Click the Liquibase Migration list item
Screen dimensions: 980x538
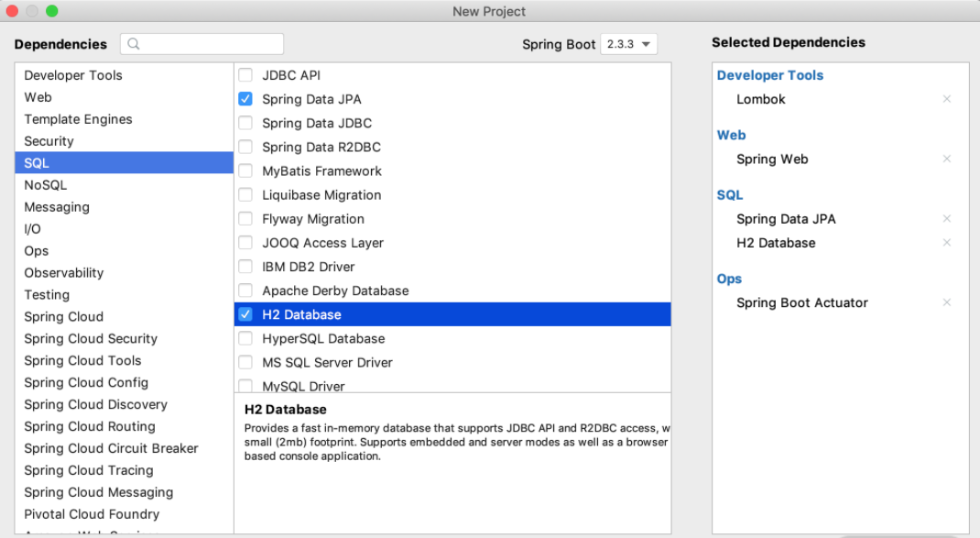coord(321,195)
